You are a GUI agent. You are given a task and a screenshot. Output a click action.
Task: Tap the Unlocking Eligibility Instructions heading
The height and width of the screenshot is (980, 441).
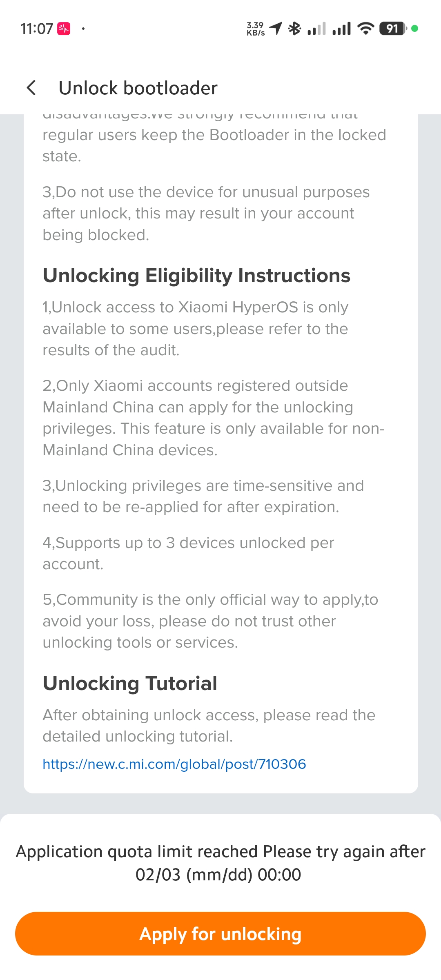coord(196,276)
